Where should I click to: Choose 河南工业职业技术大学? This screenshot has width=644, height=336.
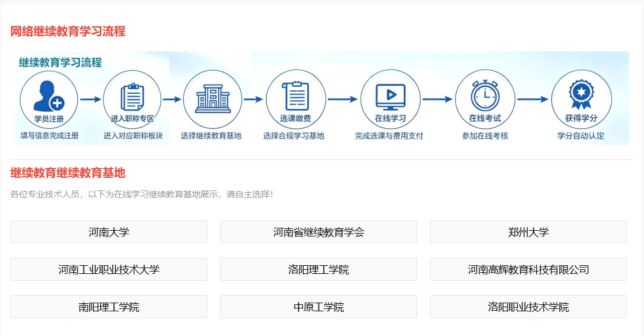(x=109, y=269)
